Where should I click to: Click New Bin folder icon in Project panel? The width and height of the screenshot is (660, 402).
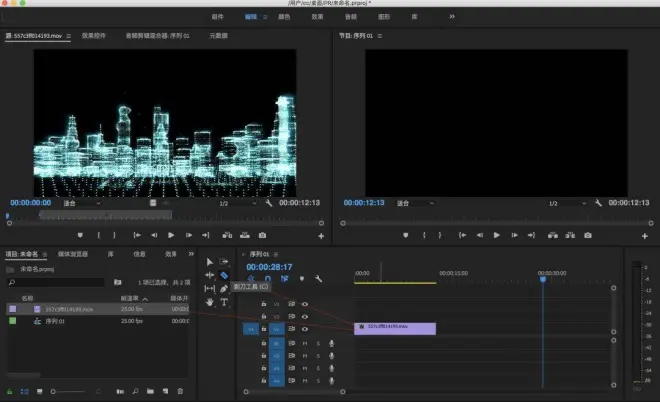[150, 391]
